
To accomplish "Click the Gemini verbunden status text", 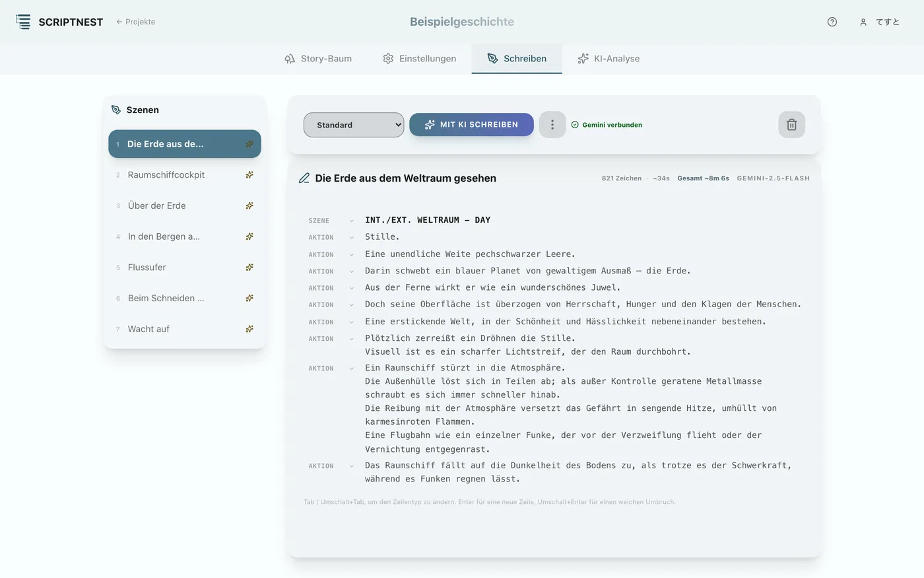I will (612, 125).
